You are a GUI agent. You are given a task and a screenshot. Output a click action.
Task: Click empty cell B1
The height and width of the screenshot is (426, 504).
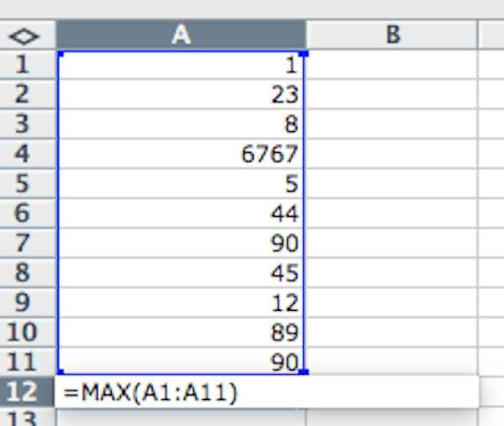tap(392, 65)
